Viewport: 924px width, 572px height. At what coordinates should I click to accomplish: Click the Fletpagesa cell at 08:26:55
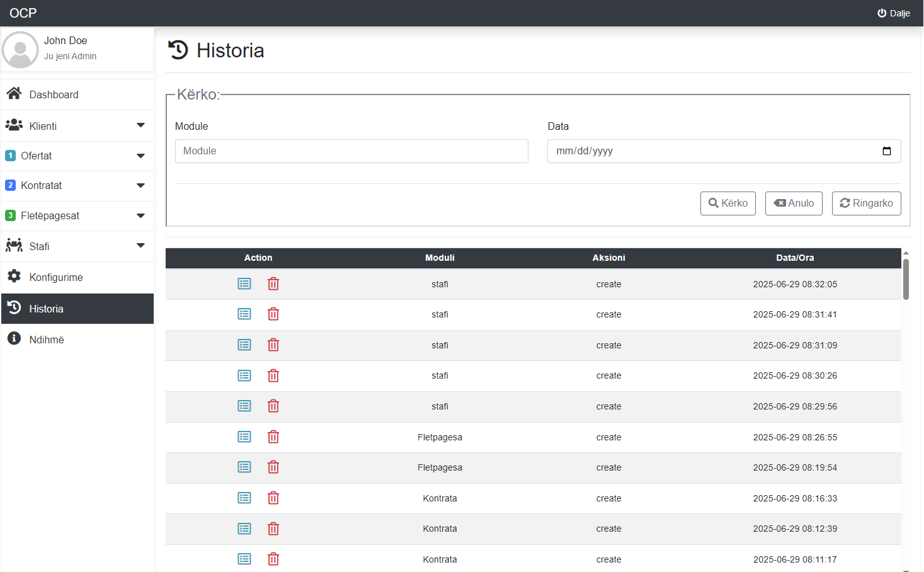point(440,437)
